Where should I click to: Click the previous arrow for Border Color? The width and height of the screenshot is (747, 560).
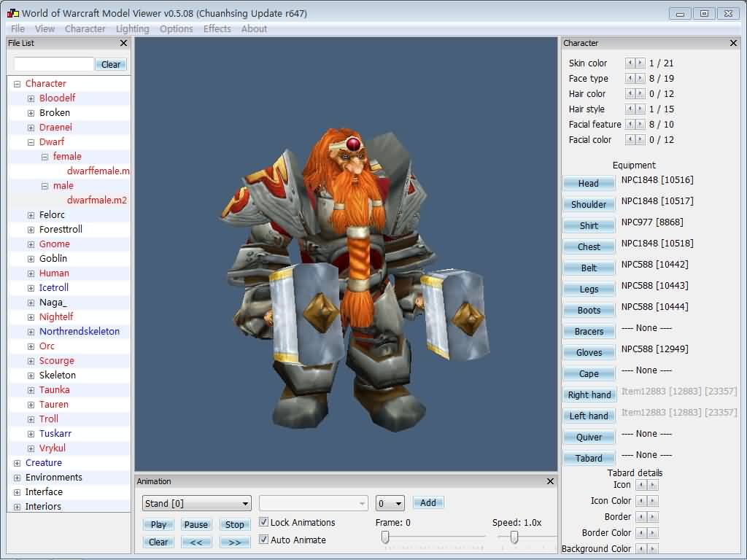click(642, 533)
